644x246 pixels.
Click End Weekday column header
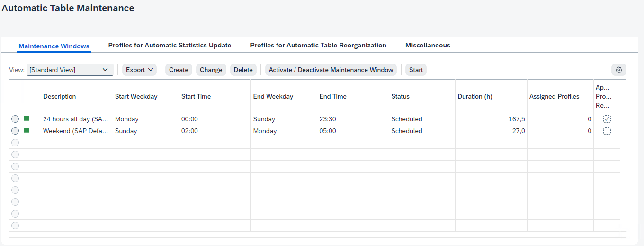click(x=284, y=96)
